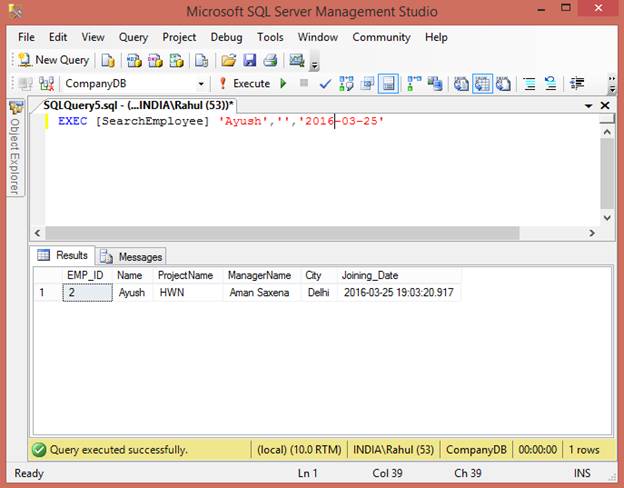The width and height of the screenshot is (624, 488).
Task: Open a Database Engine Query
Action: tap(107, 61)
